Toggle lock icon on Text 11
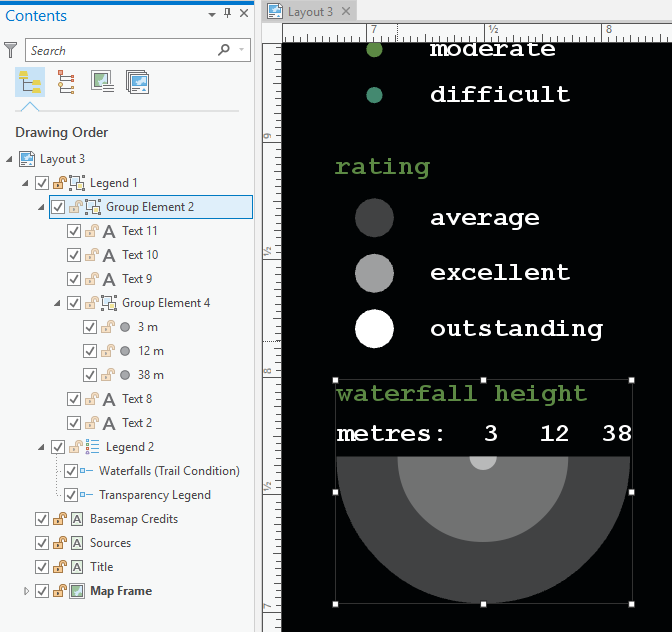The image size is (672, 632). 92,231
